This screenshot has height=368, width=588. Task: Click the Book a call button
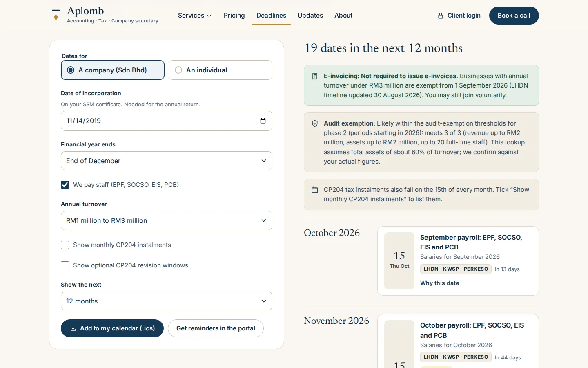[514, 16]
